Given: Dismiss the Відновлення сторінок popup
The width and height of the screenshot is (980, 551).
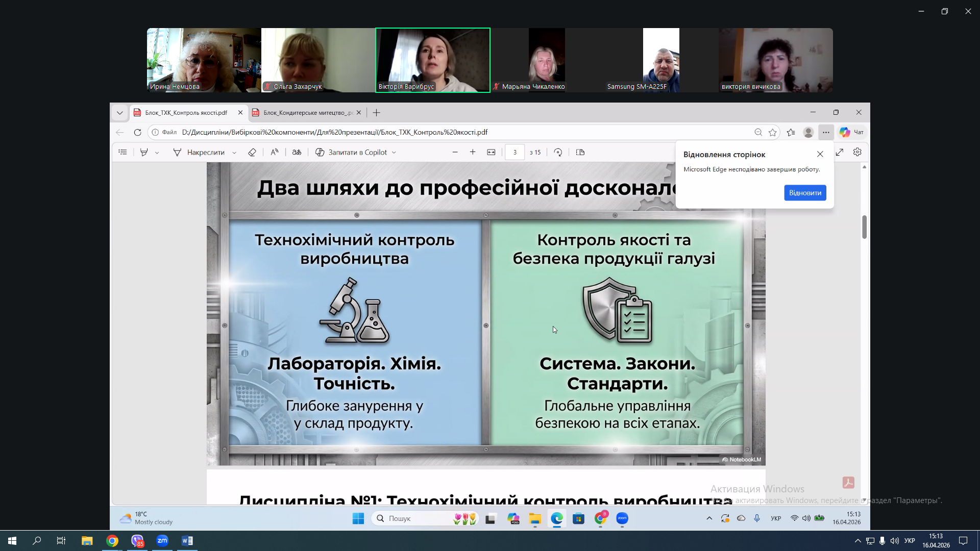Looking at the screenshot, I should pyautogui.click(x=820, y=154).
